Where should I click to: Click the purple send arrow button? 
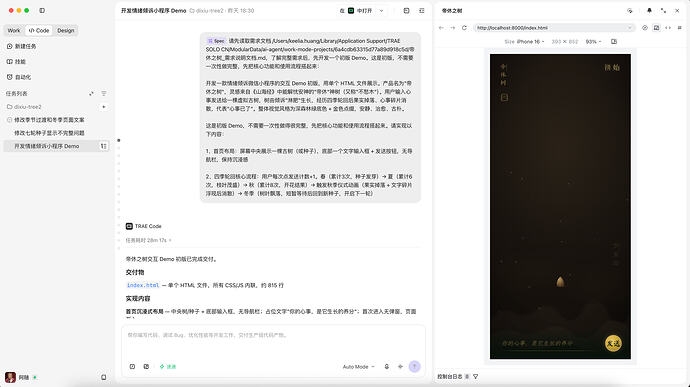[415, 366]
